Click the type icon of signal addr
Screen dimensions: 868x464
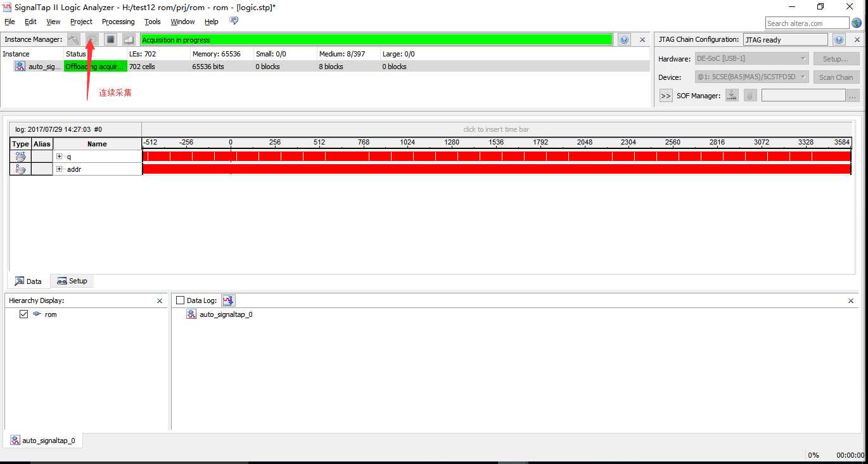pos(21,169)
